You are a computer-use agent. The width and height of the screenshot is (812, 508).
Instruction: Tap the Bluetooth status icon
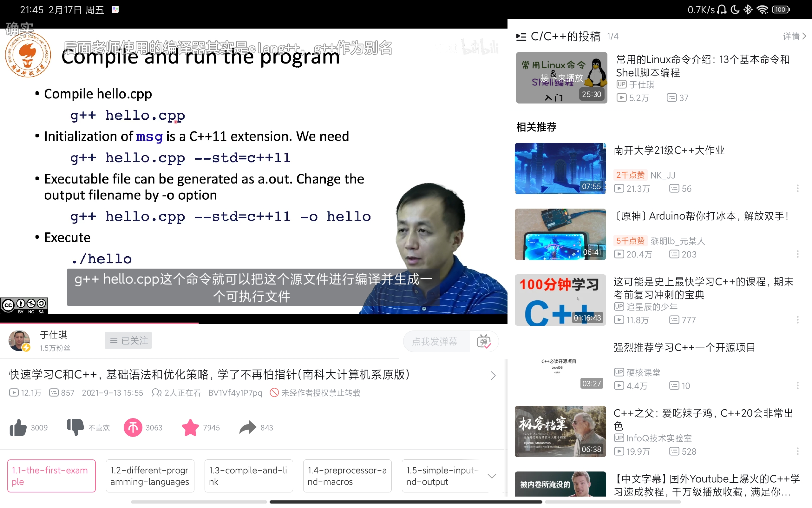coord(748,10)
